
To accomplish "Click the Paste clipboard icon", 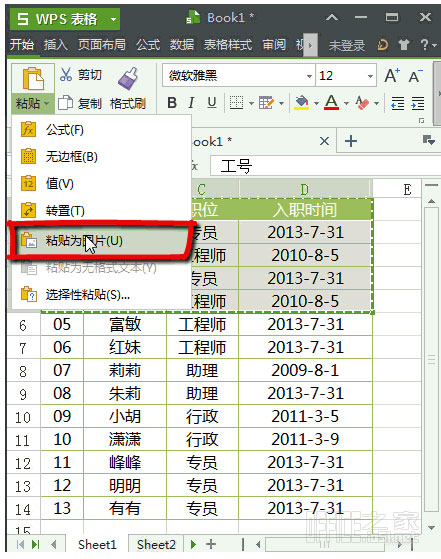I will [x=33, y=78].
